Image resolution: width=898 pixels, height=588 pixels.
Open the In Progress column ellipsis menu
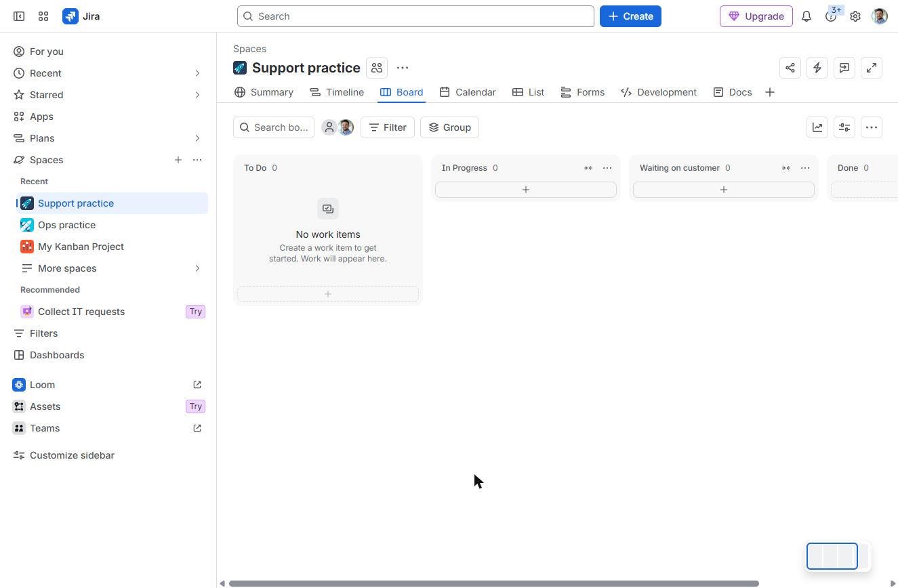pos(607,168)
